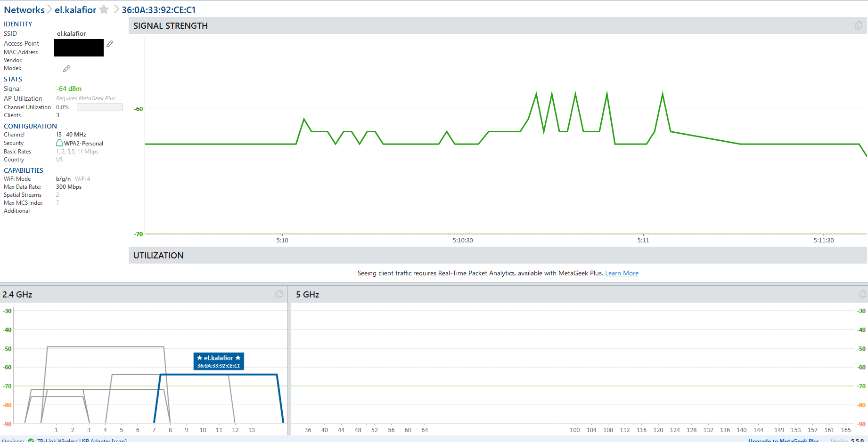Image resolution: width=868 pixels, height=442 pixels.
Task: Click the 5:11 time label on the signal graph
Action: [643, 240]
